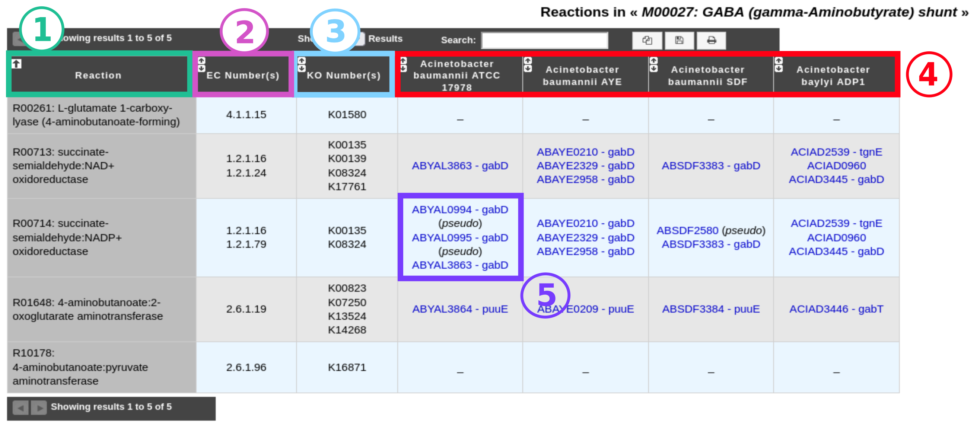Focus the Search input field

click(x=544, y=40)
